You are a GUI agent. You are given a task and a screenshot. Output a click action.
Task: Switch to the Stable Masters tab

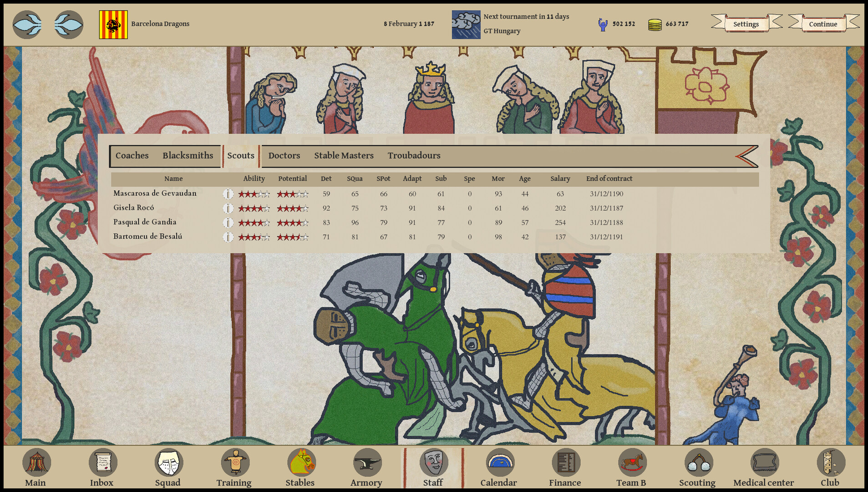click(344, 155)
